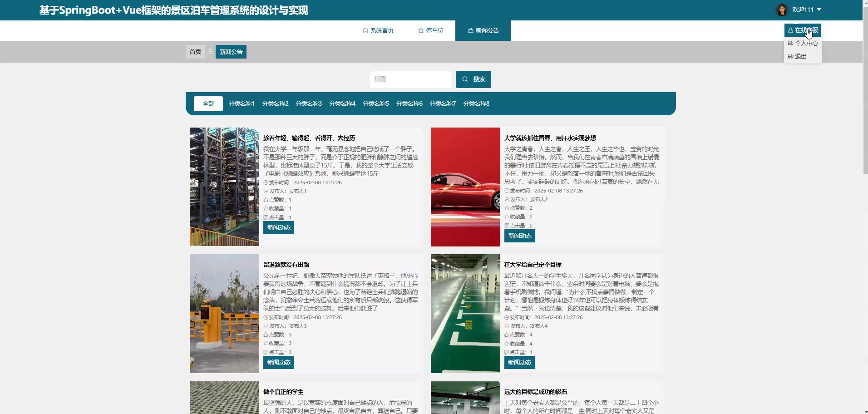
Task: Click the clock icon on 发布人4 article
Action: 507,318
